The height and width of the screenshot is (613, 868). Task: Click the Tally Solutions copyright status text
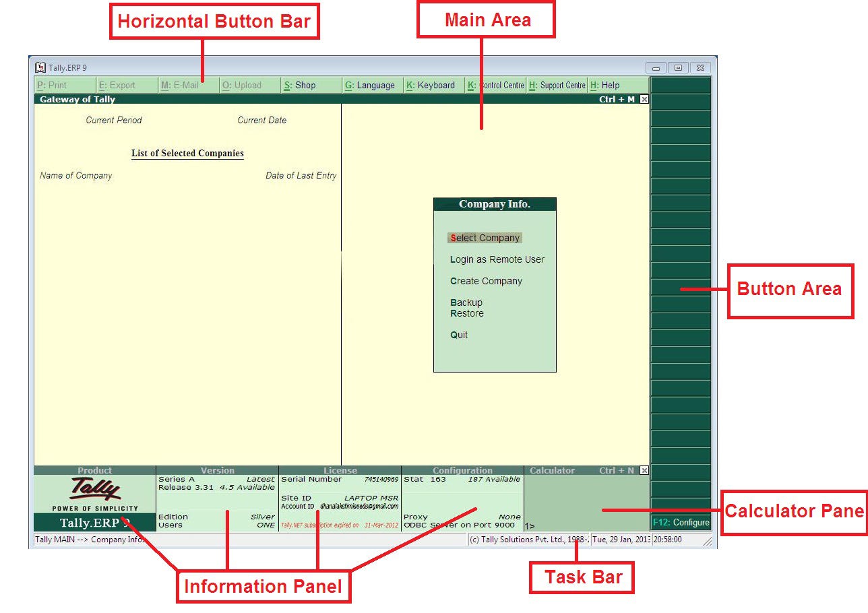point(529,540)
